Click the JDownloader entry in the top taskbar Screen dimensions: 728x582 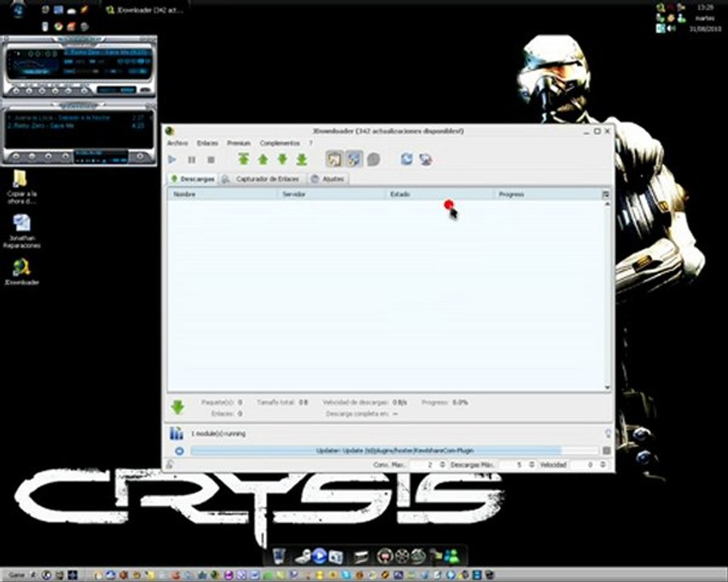point(144,10)
